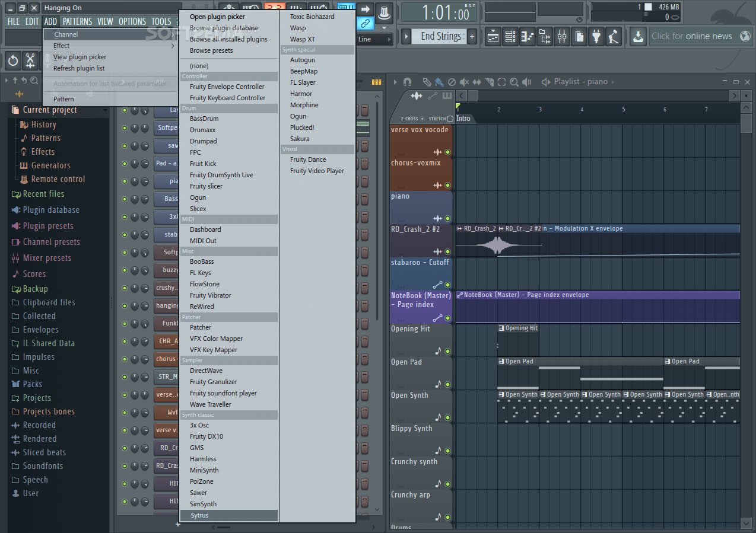Select the magnet snap icon in Playlist
756x533 pixels.
pos(407,82)
